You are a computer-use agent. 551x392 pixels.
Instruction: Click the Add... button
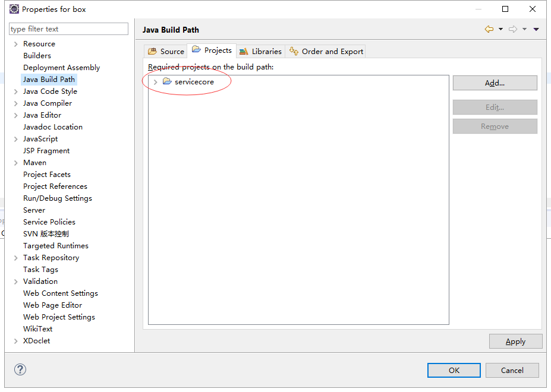pyautogui.click(x=495, y=83)
